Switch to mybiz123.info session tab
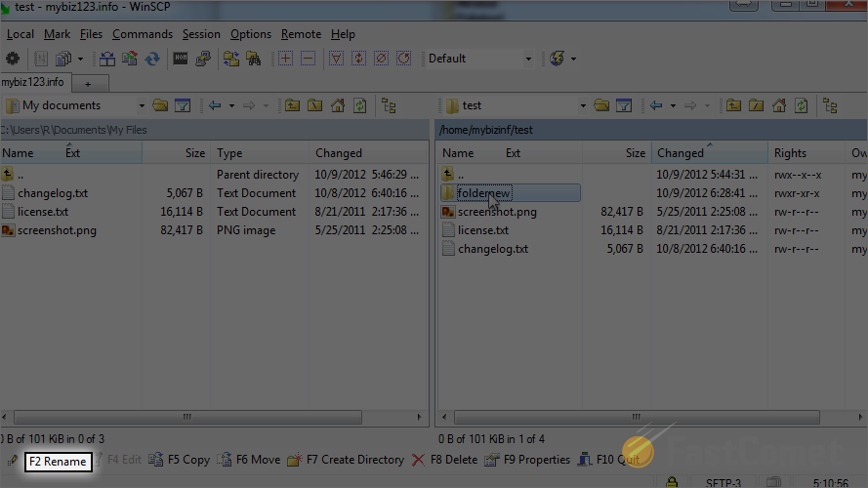This screenshot has height=488, width=868. (x=34, y=82)
